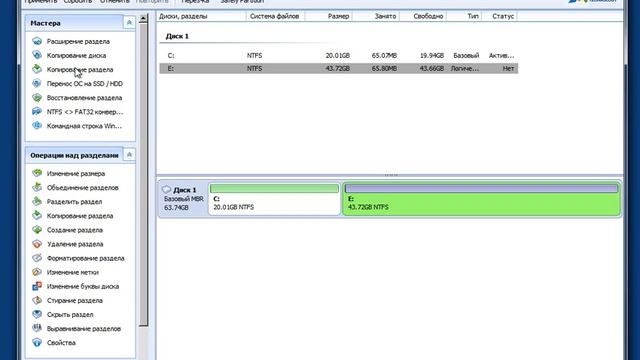640x360 pixels.
Task: Select the E: partition row in list
Action: coord(339,69)
